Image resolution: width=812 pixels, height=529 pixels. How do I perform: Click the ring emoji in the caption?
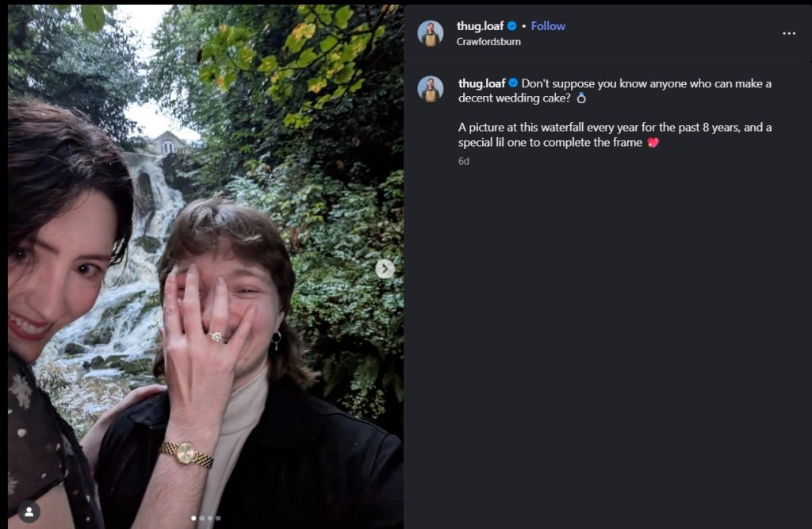tap(581, 98)
